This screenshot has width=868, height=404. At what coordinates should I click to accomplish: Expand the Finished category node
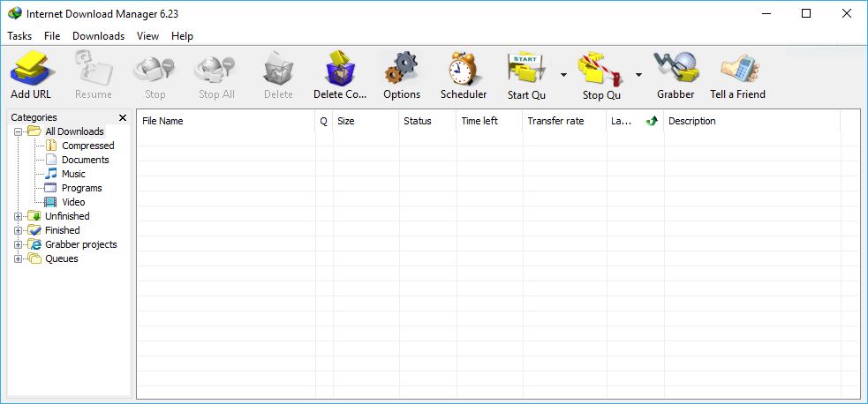click(18, 230)
